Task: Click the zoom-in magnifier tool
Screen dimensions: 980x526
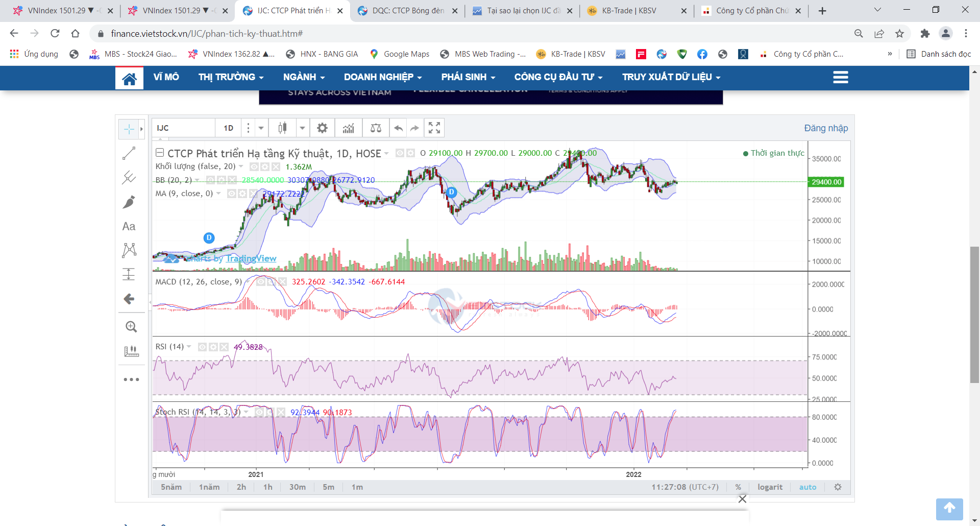Action: point(131,327)
